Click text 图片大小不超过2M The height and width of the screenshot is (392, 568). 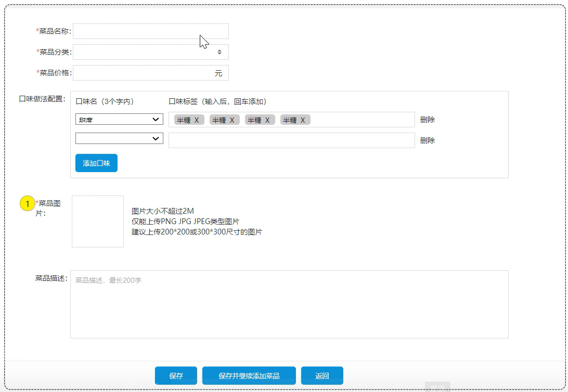click(x=163, y=211)
